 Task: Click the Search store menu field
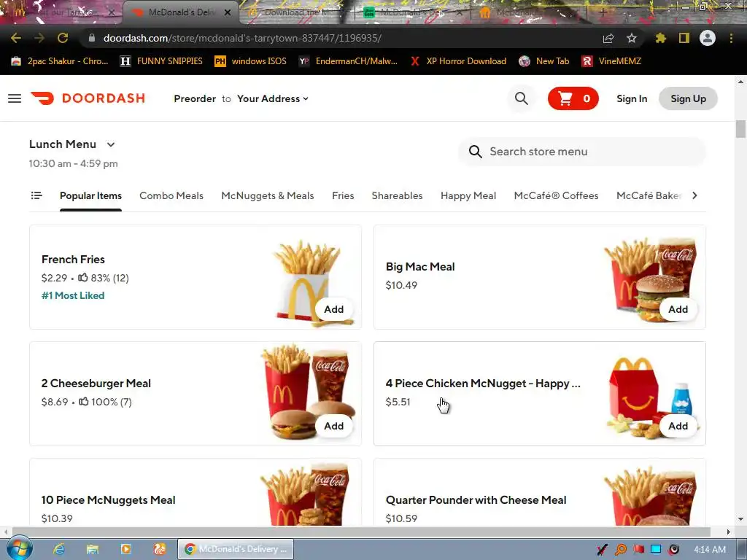(581, 152)
